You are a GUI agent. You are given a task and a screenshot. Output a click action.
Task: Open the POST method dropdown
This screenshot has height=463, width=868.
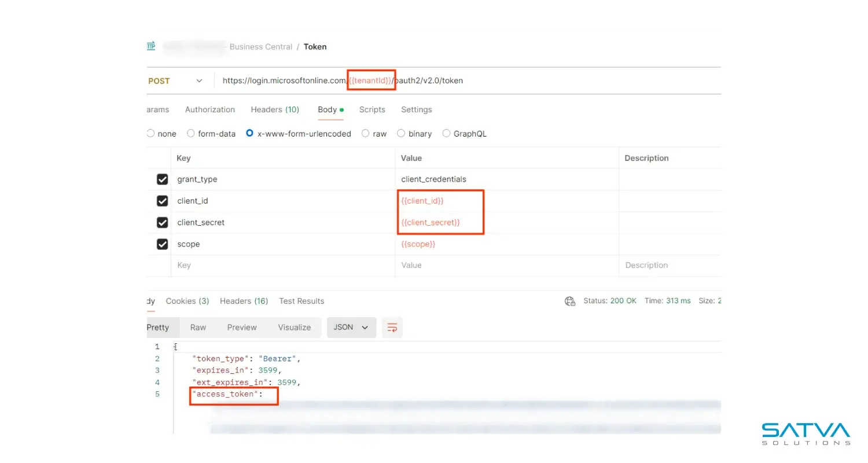[x=175, y=81]
